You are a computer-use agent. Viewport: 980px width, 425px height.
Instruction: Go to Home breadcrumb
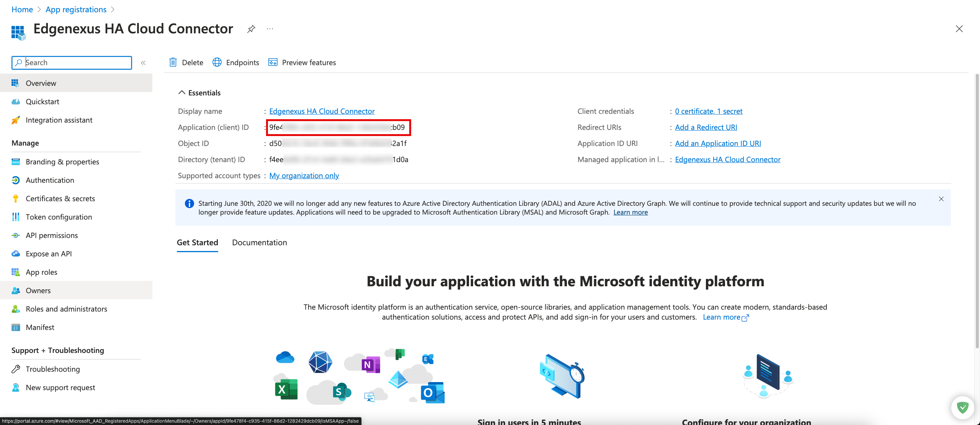[22, 10]
